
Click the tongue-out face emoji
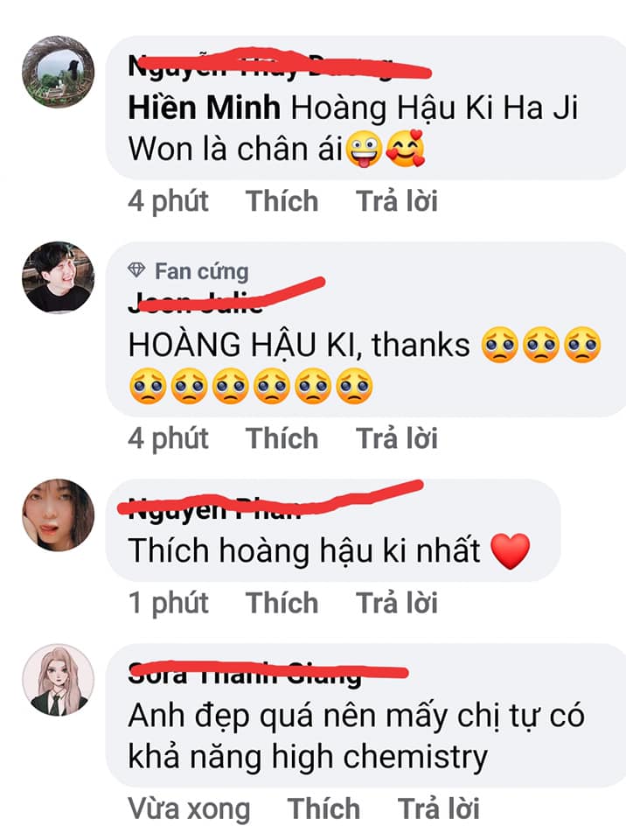[364, 150]
